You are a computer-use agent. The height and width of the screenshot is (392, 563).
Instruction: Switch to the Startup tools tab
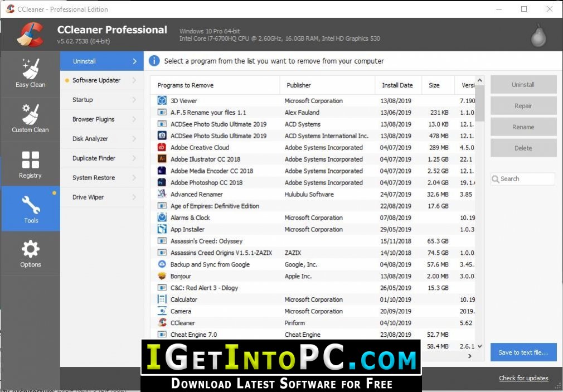(x=82, y=100)
